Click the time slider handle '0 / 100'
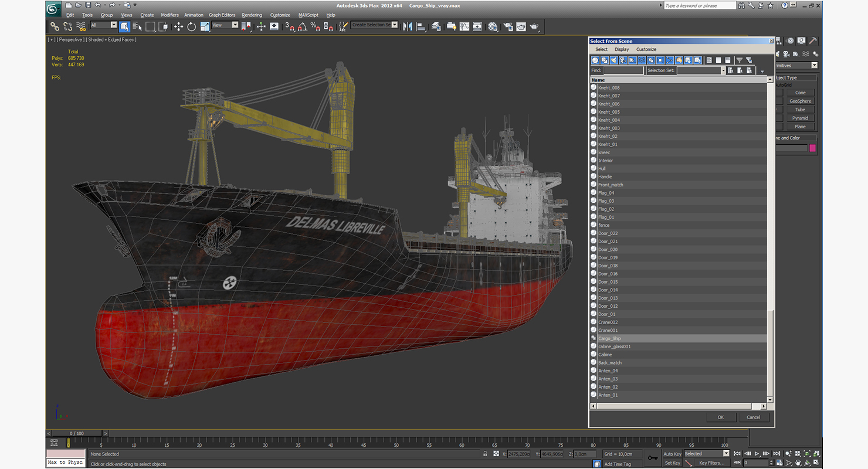 pyautogui.click(x=76, y=433)
